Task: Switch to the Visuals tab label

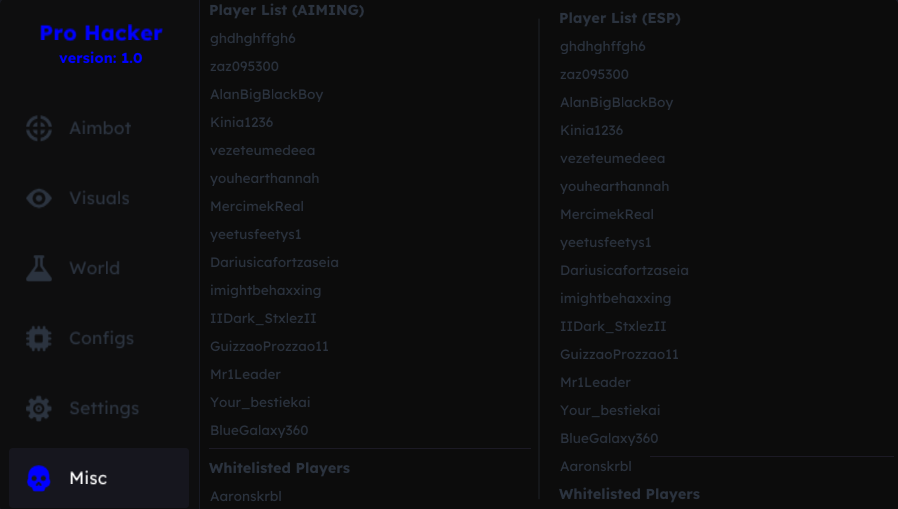Action: point(99,198)
